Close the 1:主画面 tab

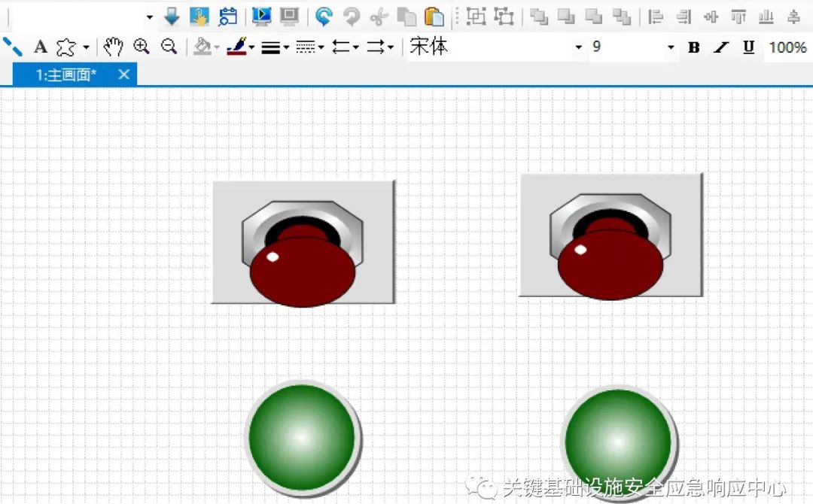123,74
